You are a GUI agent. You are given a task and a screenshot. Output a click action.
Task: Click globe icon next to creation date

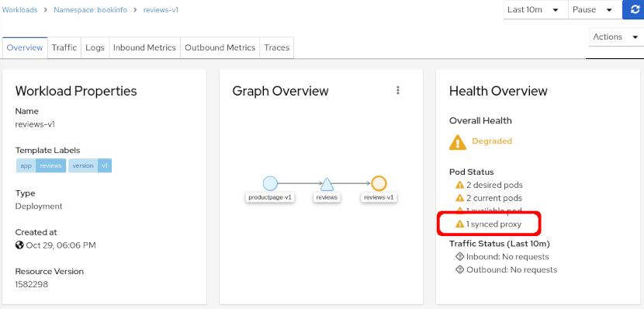[x=19, y=245]
